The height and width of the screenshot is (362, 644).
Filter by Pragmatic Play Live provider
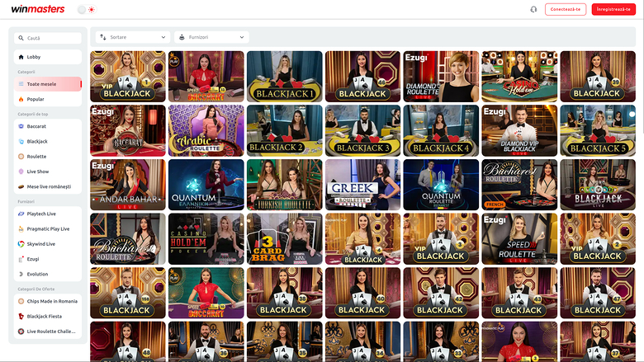tap(48, 228)
